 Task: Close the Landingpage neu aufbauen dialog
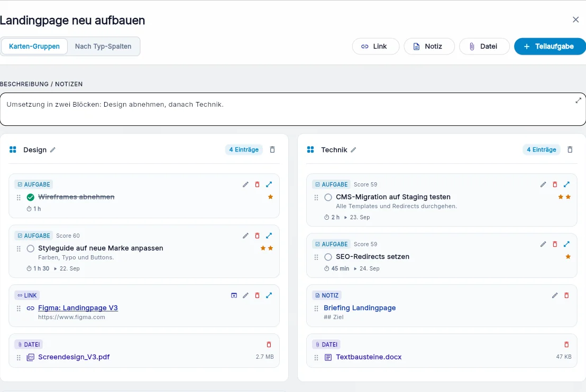pos(575,20)
